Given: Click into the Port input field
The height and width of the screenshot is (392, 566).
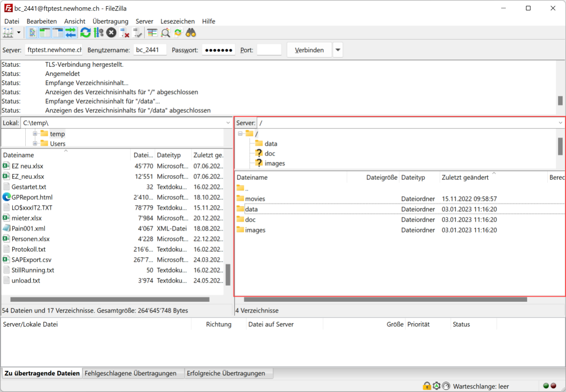Looking at the screenshot, I should [269, 50].
